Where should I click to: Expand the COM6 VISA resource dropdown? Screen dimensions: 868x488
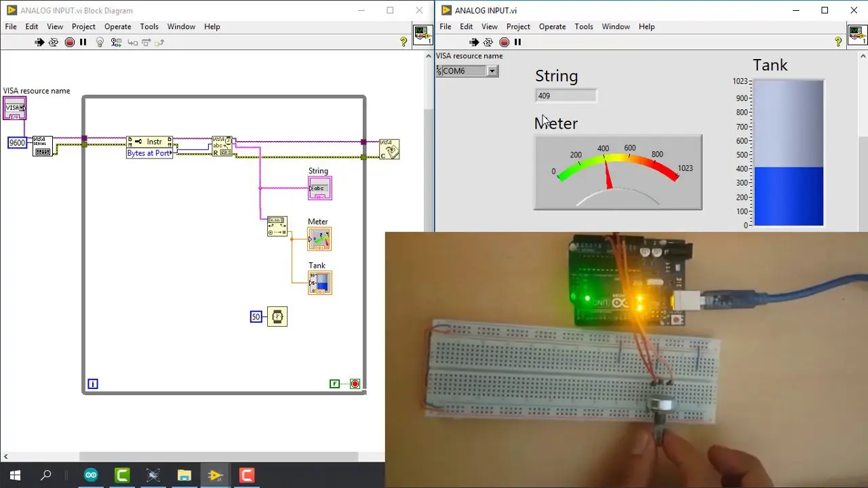pyautogui.click(x=492, y=71)
